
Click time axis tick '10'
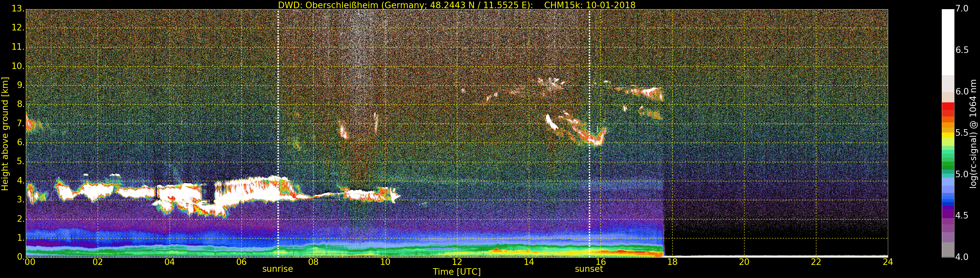click(385, 262)
